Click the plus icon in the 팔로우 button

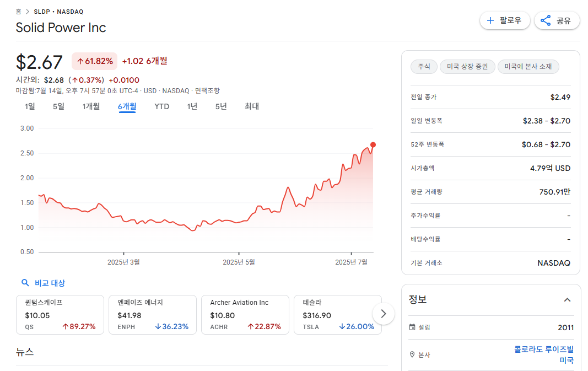(490, 20)
